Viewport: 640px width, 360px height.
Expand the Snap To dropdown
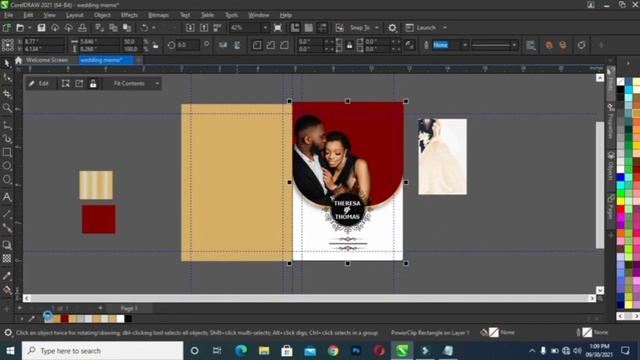377,28
